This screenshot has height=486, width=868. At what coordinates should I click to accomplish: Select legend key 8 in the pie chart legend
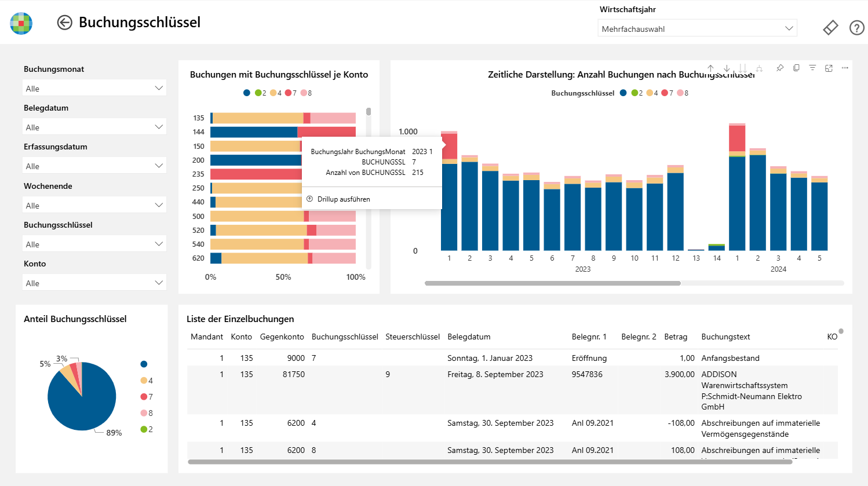click(147, 413)
